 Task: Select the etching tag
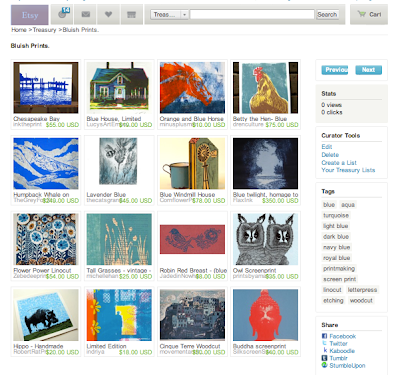point(333,301)
